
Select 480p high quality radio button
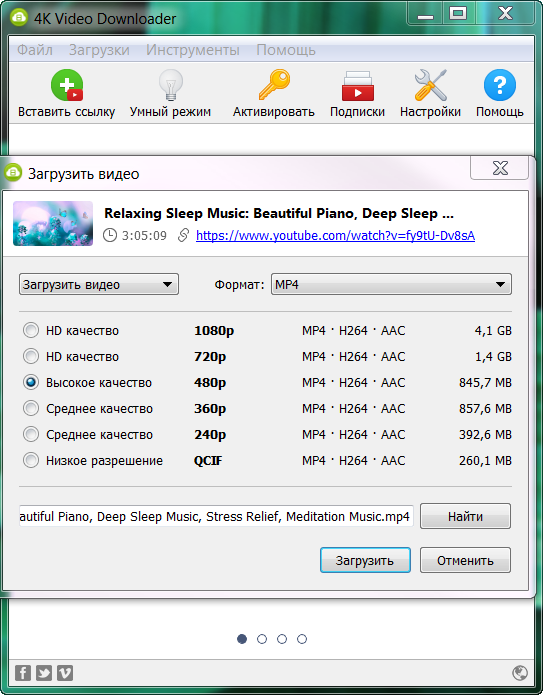click(31, 383)
